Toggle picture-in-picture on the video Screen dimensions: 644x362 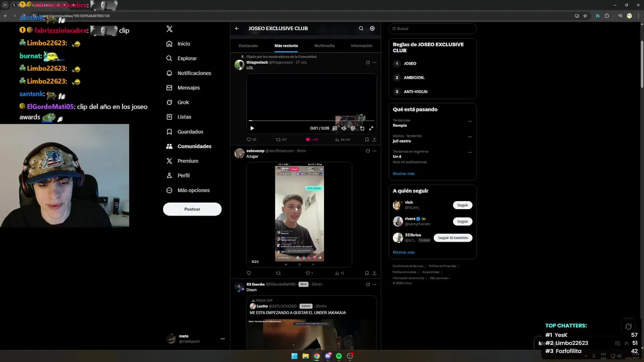point(362,128)
